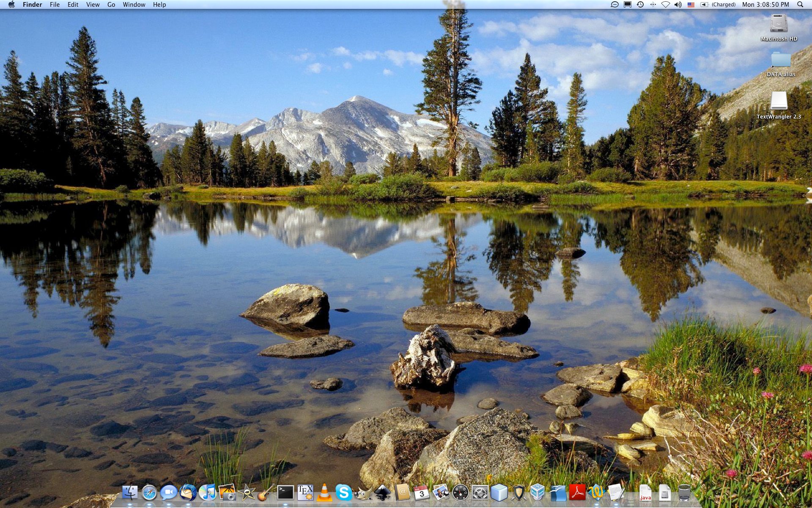This screenshot has width=812, height=508.
Task: Launch Safari from the Dock
Action: tap(149, 493)
